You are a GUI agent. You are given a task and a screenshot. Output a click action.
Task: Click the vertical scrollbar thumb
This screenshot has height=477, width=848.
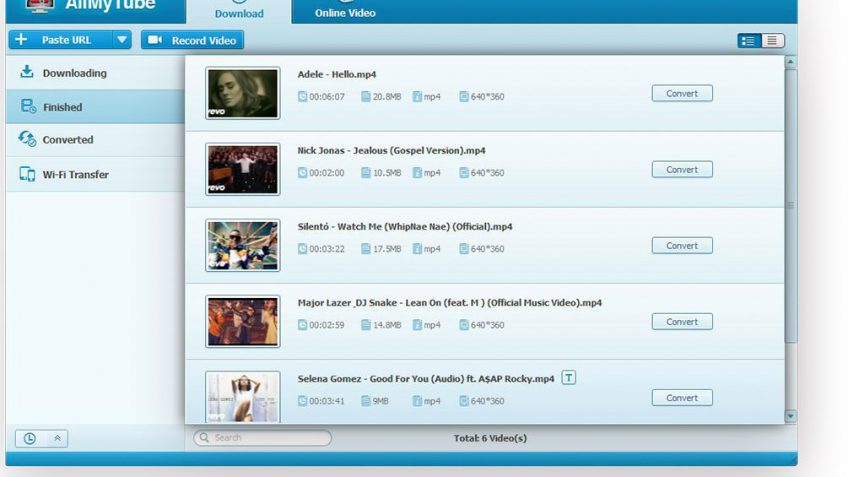791,206
